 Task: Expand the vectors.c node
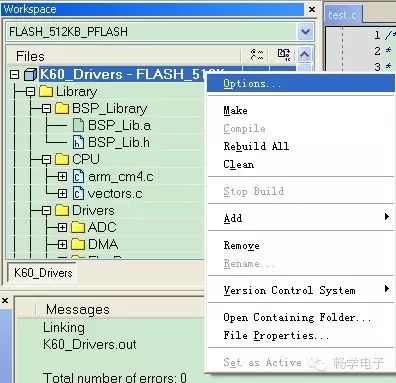point(62,194)
